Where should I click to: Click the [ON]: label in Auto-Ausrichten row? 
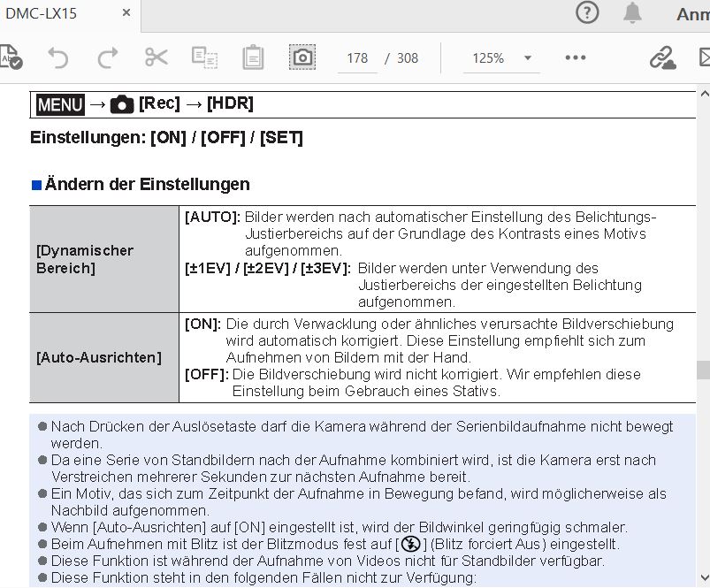coord(202,325)
